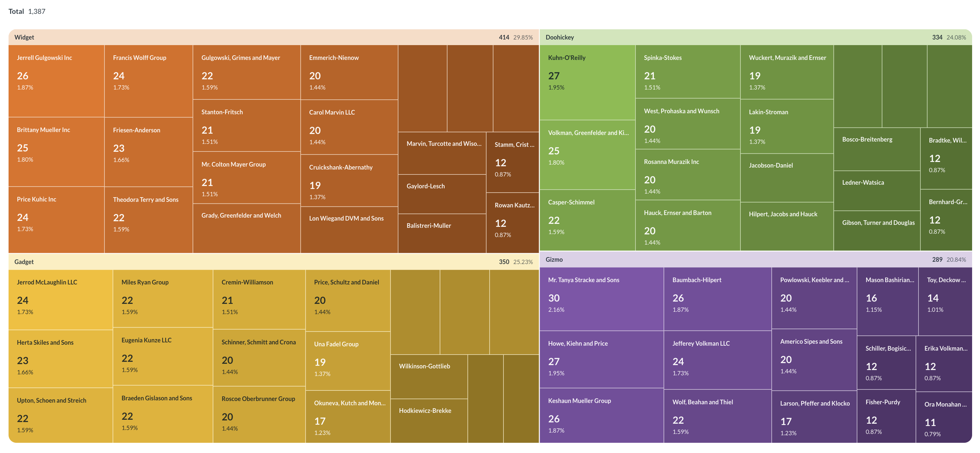Select Grady, Greenfelder and Welch tile
The height and width of the screenshot is (453, 980).
247,228
